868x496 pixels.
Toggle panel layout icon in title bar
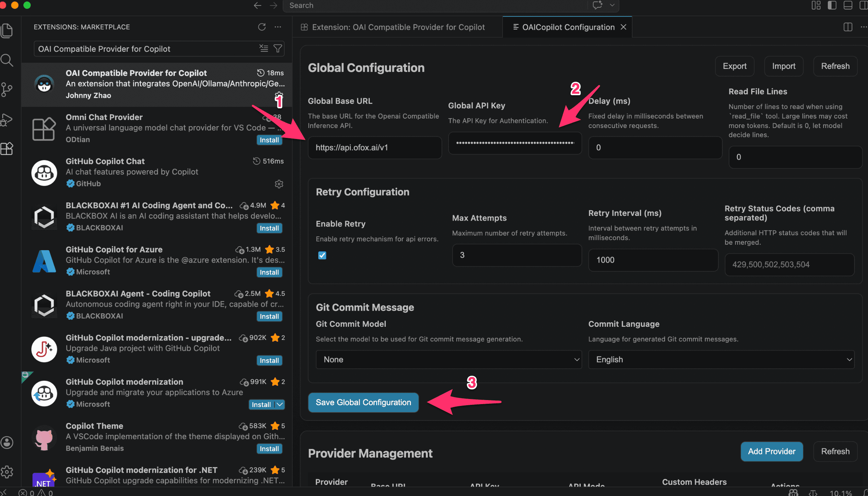pos(848,5)
